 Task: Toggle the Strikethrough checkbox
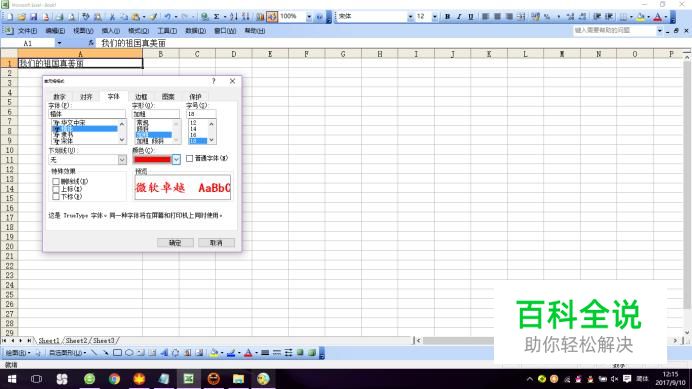coord(56,181)
